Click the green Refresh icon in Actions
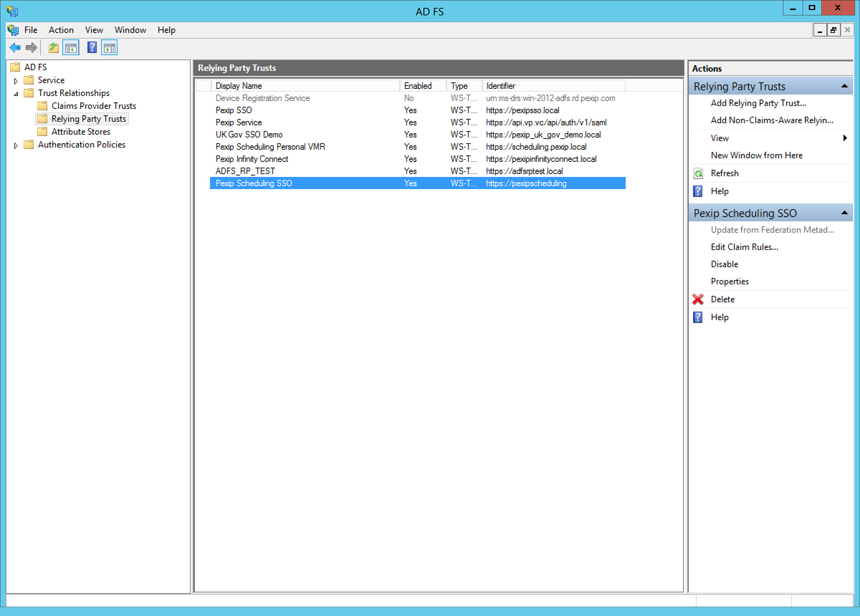This screenshot has width=860, height=616. pyautogui.click(x=698, y=174)
